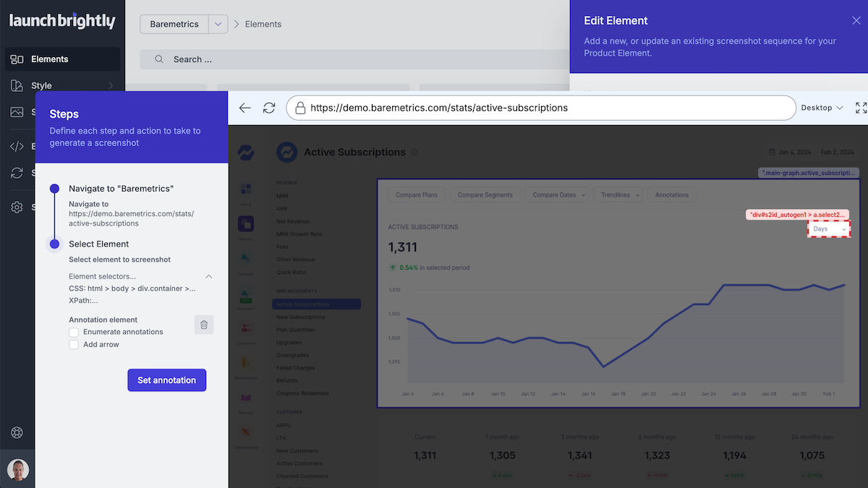Delete annotation with the trash icon
Image resolution: width=868 pixels, height=488 pixels.
point(204,325)
